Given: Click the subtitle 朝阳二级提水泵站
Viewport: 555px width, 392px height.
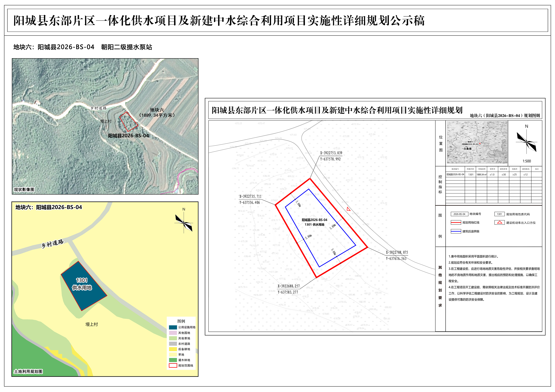Looking at the screenshot, I should coord(127,47).
